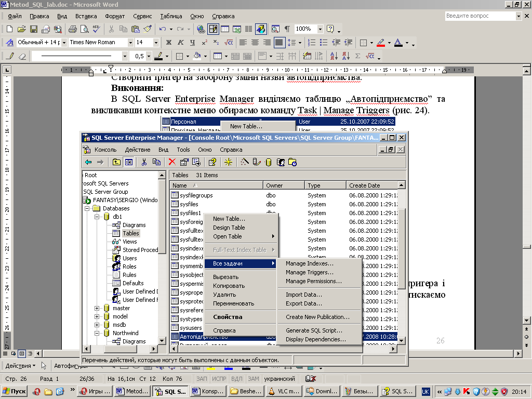This screenshot has height=399, width=532.
Task: Open Properties icon in Enterprise Manager toolbar
Action: point(184,162)
